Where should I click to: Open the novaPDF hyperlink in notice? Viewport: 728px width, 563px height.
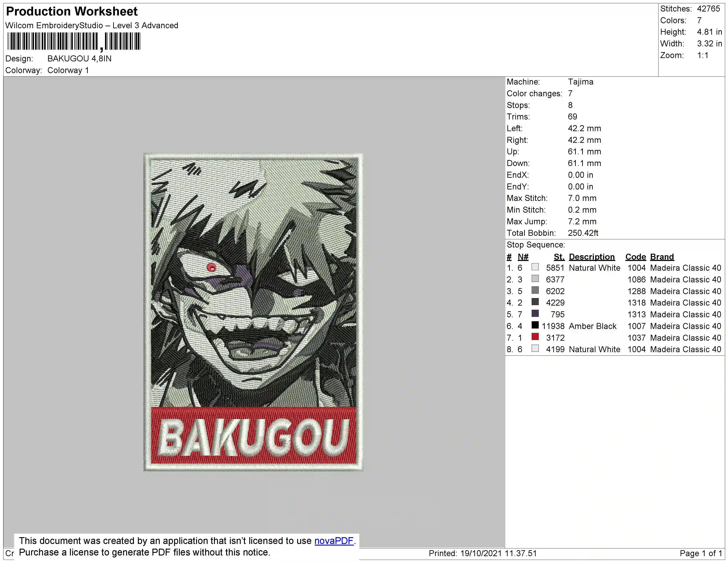tap(334, 541)
